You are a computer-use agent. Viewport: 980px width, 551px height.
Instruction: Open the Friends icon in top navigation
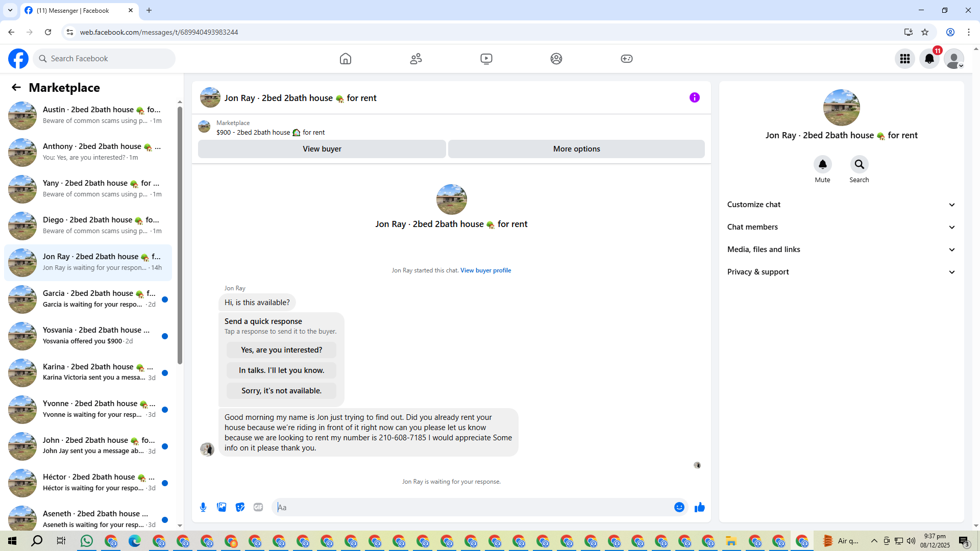(x=416, y=59)
